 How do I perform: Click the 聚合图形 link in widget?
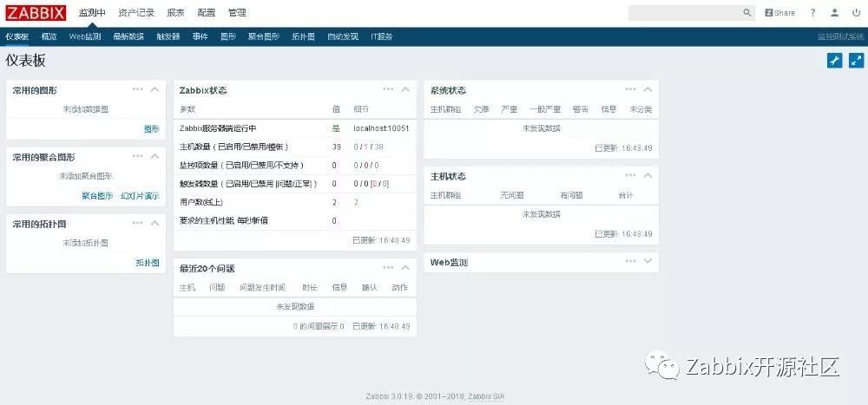pyautogui.click(x=97, y=196)
